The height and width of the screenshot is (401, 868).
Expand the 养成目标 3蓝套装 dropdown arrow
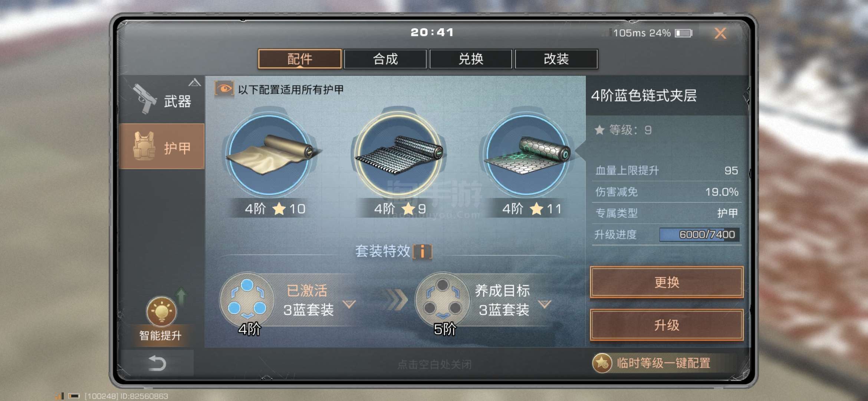pos(545,304)
